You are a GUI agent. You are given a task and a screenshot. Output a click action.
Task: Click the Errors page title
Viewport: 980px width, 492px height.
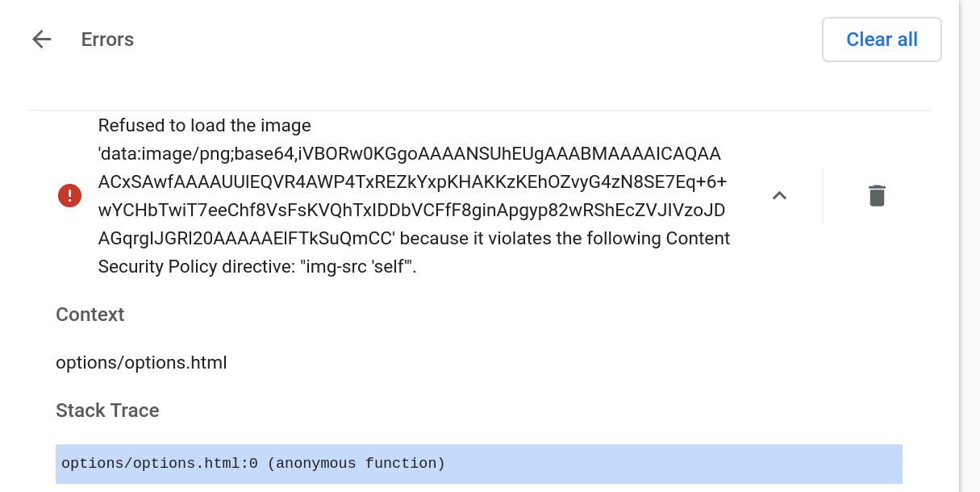point(106,39)
